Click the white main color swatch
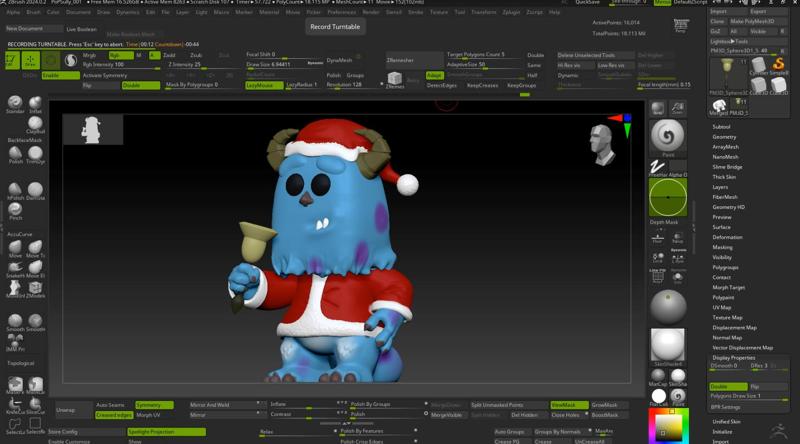The width and height of the screenshot is (800, 444). click(658, 396)
